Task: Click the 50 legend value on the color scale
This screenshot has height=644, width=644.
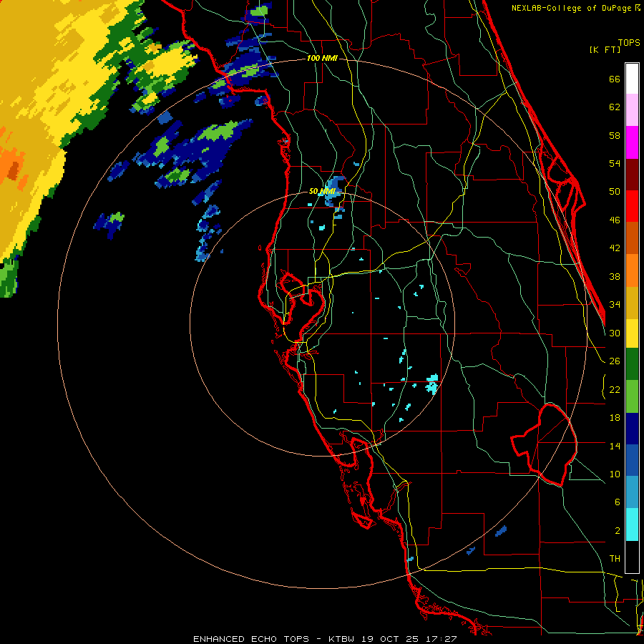Action: (615, 192)
